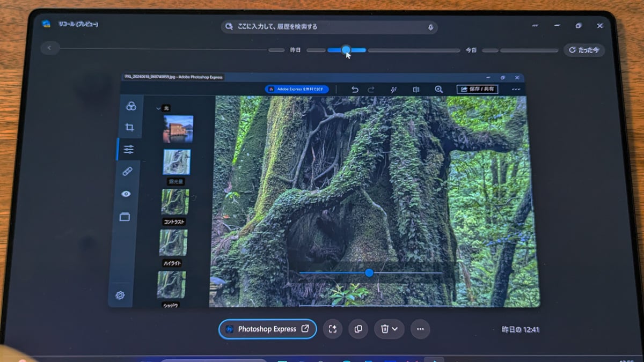This screenshot has width=644, height=362.
Task: Click the long timeline segment before 今日
Action: 414,50
